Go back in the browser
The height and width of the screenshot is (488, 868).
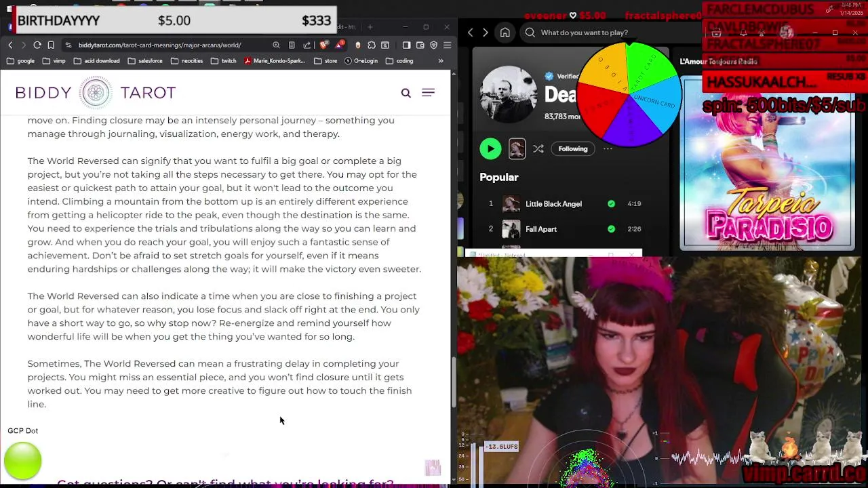10,45
